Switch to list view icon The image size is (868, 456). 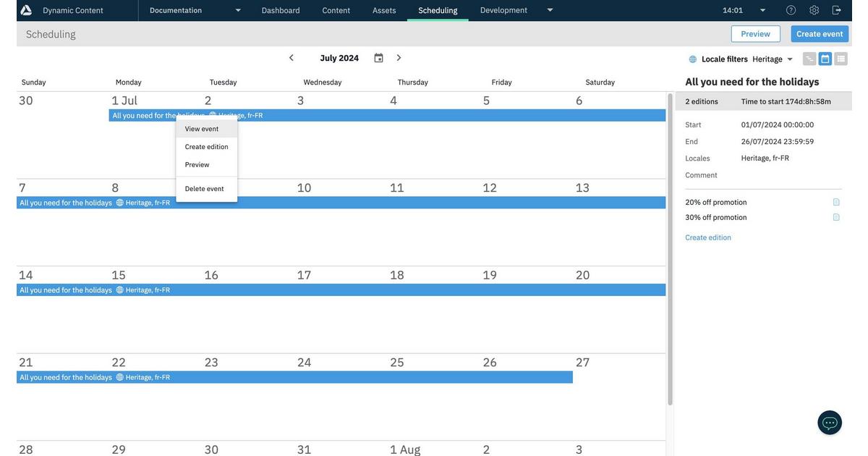[x=841, y=59]
